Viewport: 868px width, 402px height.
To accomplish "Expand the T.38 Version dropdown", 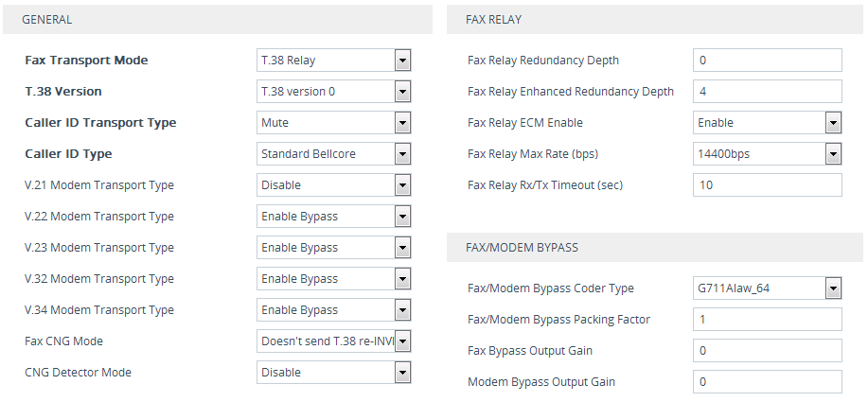I will 333,92.
